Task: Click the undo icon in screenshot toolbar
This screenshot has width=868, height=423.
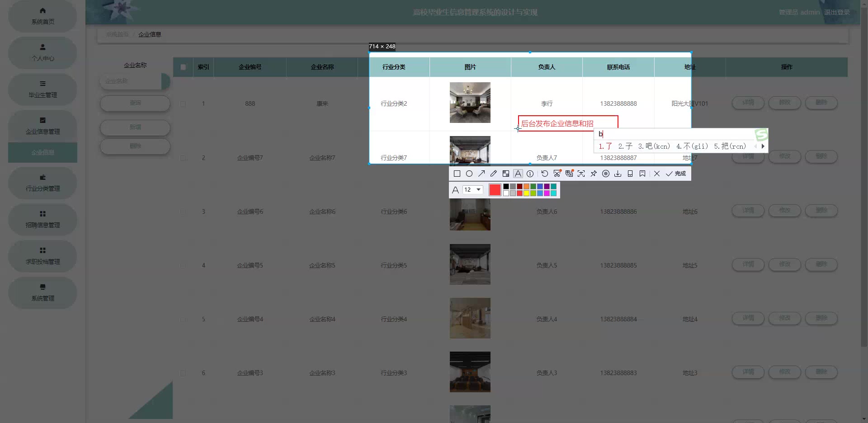Action: [x=544, y=174]
